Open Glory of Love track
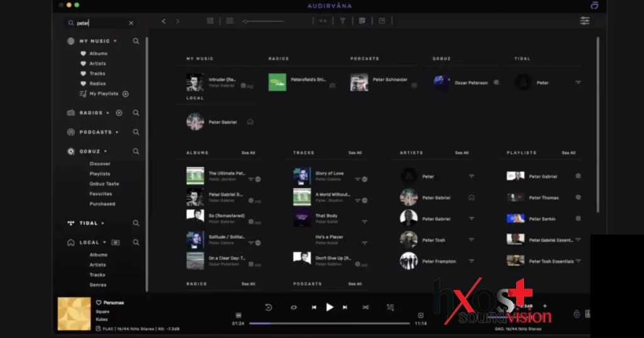Viewport: 644px width, 338px height. coord(331,176)
